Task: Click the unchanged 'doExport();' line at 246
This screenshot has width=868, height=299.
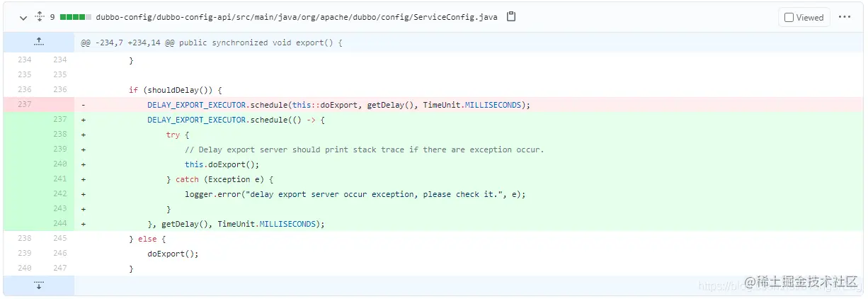Action: pos(173,254)
